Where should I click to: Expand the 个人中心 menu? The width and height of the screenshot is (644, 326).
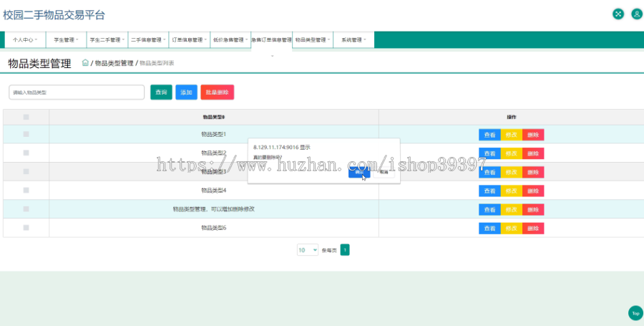click(25, 40)
